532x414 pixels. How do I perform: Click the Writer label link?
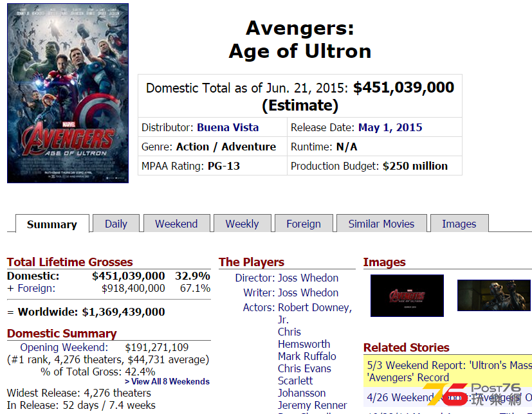point(259,292)
